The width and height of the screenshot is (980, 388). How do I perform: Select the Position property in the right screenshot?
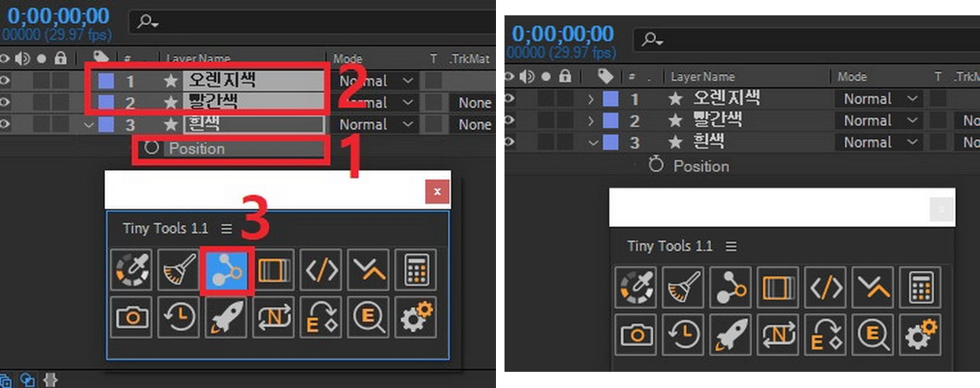pos(701,166)
